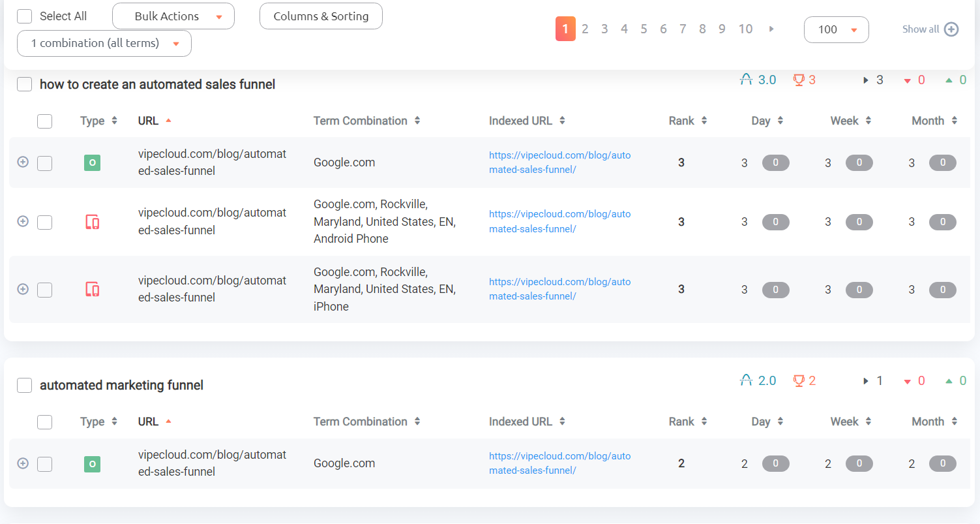Check the iPhone row checkbox

point(45,290)
